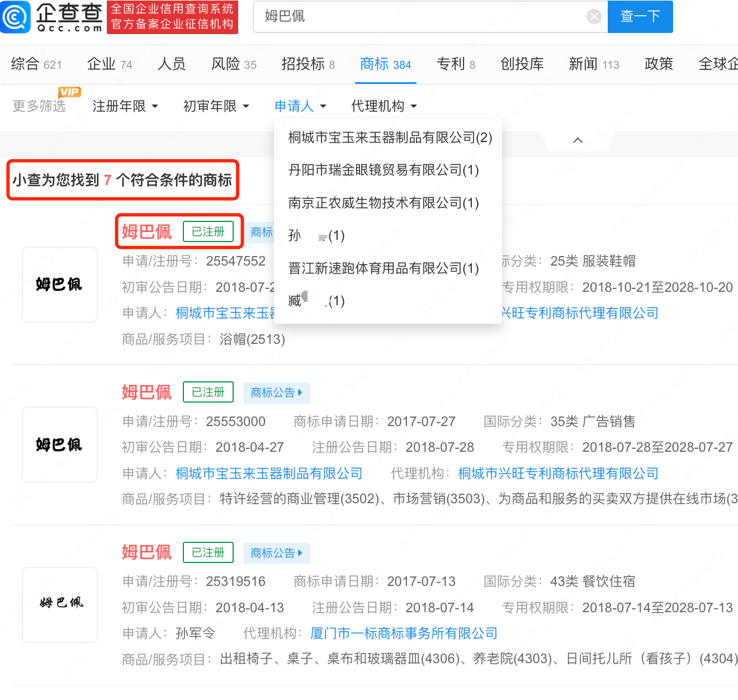Select the 商标 384 tab
Viewport: 738px width, 700px height.
click(386, 64)
